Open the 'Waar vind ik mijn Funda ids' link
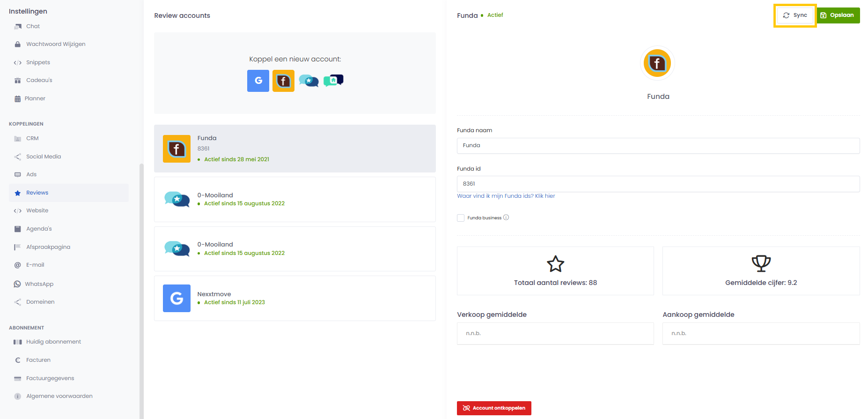Screen dimensions: 868x419 [x=506, y=196]
